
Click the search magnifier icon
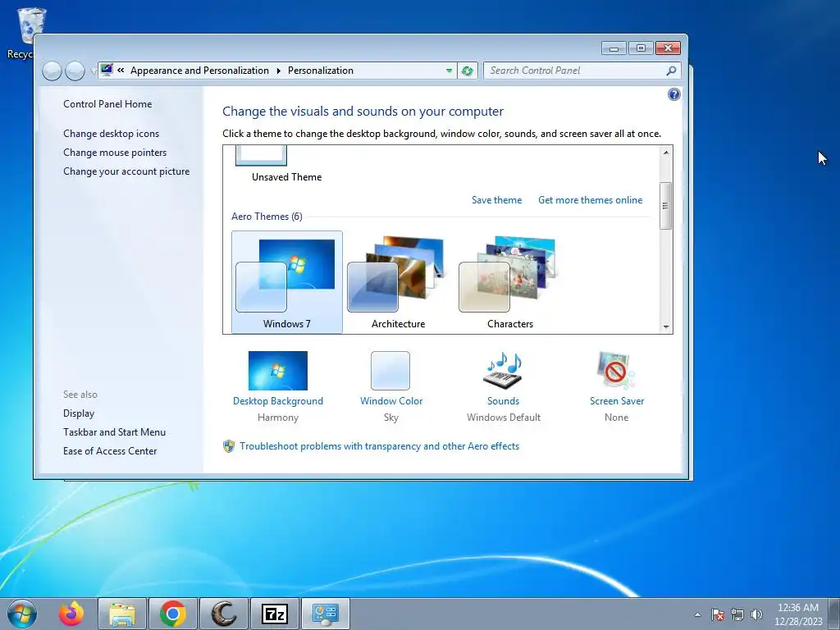tap(671, 71)
